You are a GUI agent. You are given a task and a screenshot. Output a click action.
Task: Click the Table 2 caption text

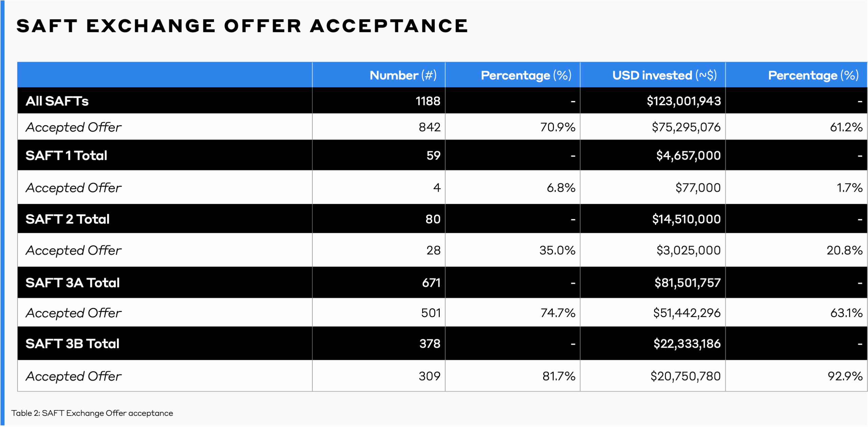point(92,413)
